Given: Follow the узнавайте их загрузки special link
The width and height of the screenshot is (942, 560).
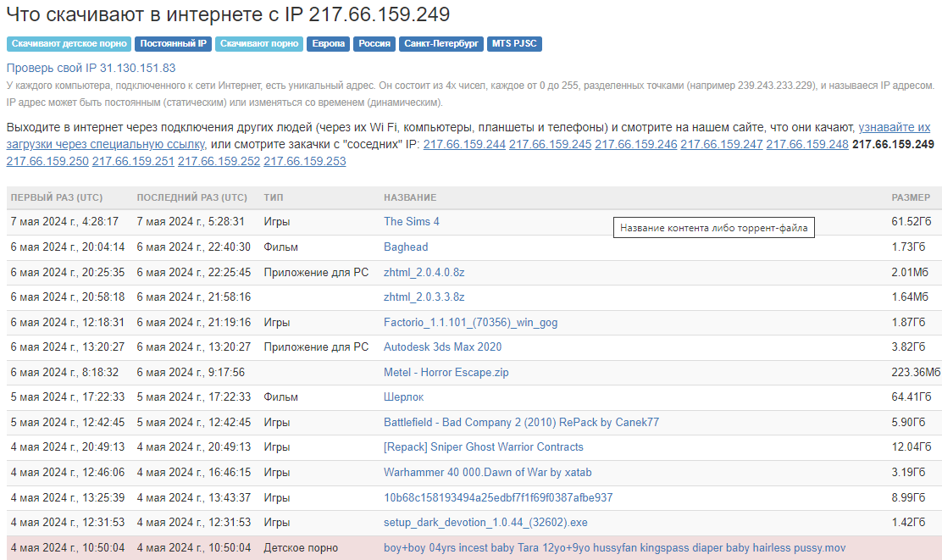Looking at the screenshot, I should 894,127.
